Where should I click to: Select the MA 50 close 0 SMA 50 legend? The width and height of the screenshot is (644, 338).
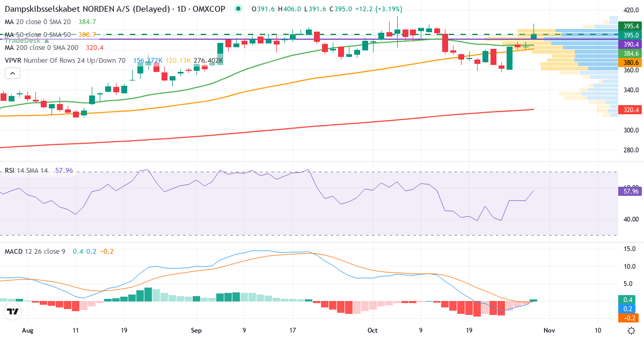pyautogui.click(x=38, y=35)
